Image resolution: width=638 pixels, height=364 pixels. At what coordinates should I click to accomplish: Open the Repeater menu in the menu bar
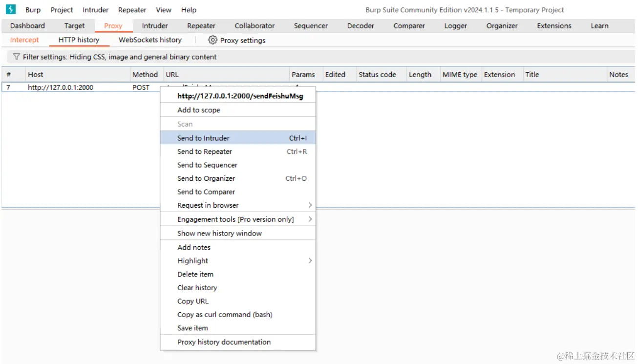click(x=132, y=10)
